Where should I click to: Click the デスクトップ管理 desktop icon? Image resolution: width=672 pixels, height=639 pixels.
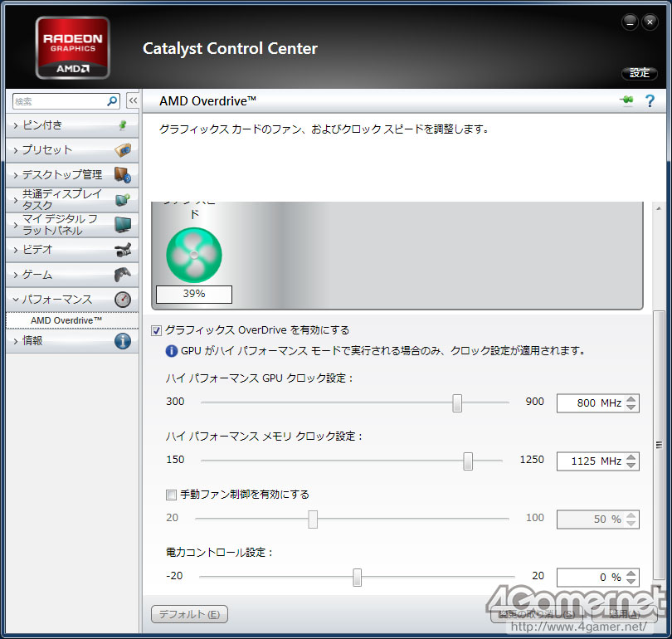coord(123,175)
